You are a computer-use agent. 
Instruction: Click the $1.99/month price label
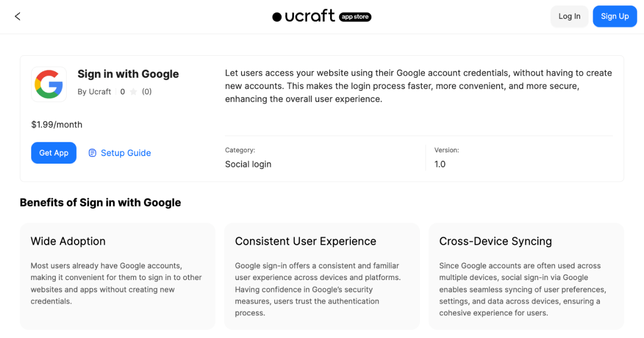[56, 124]
